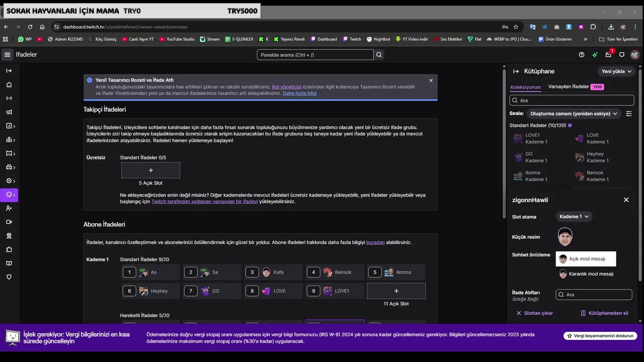Open the user avatar menu in the header

pyautogui.click(x=635, y=55)
